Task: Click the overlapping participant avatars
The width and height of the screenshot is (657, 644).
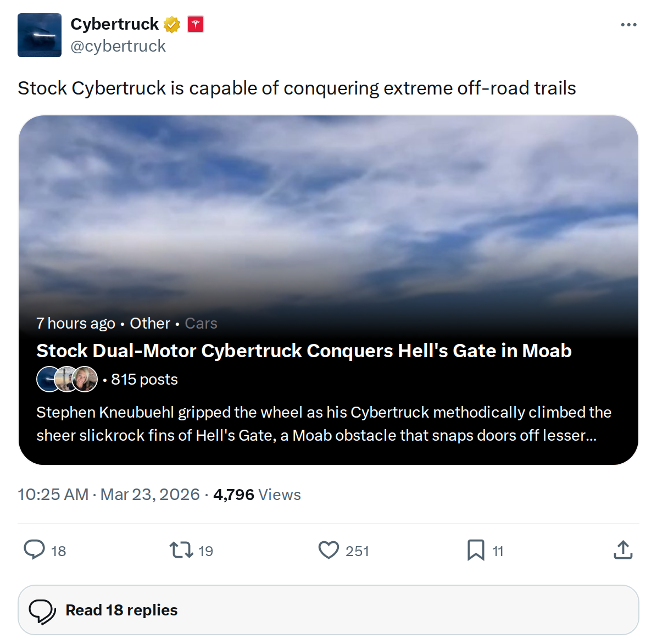Action: tap(66, 379)
